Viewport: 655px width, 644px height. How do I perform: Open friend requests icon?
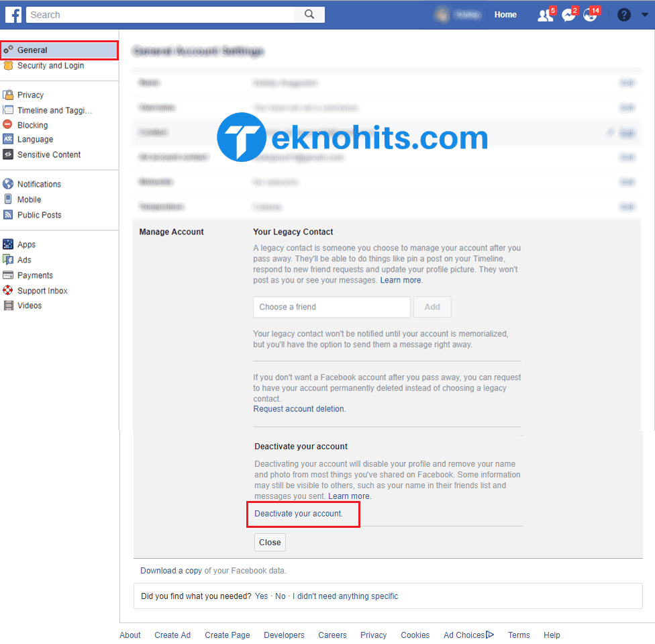pos(545,15)
